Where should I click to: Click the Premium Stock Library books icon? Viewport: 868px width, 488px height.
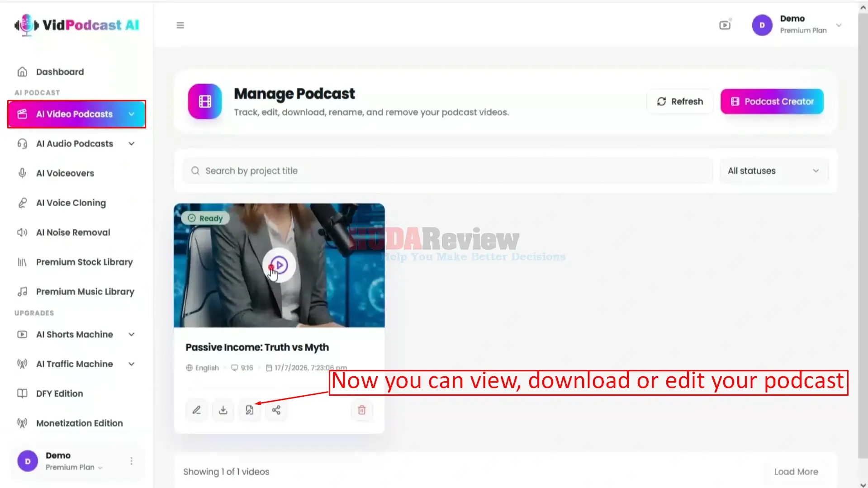coord(22,262)
